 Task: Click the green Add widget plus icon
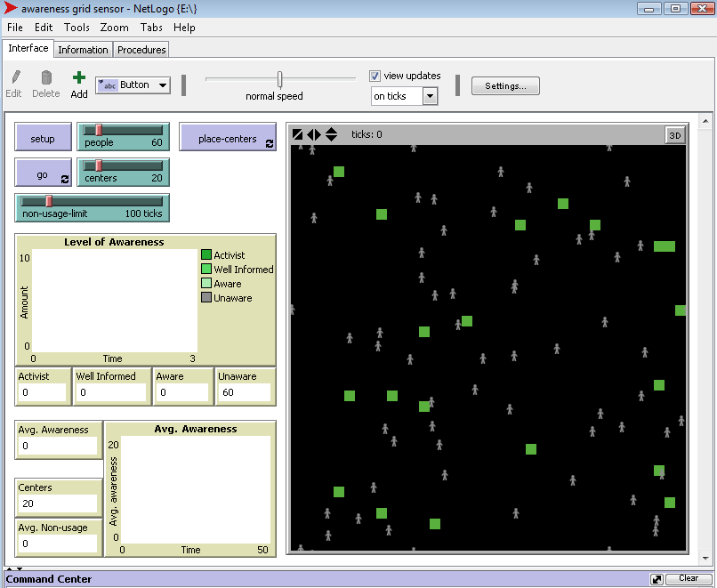(79, 78)
